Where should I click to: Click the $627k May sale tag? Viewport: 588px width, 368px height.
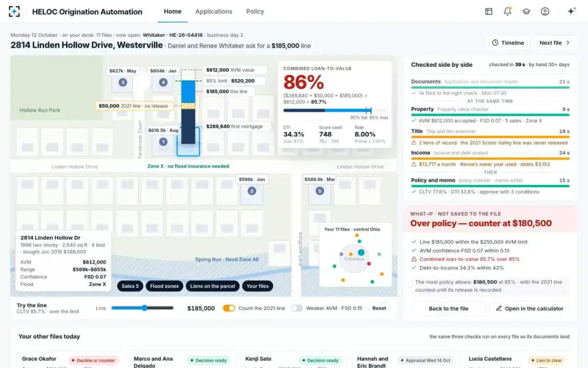[122, 71]
